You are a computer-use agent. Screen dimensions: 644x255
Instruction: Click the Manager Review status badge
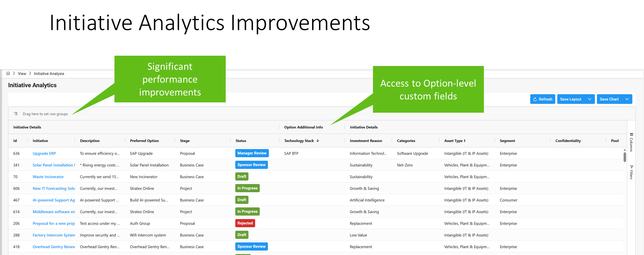click(252, 153)
